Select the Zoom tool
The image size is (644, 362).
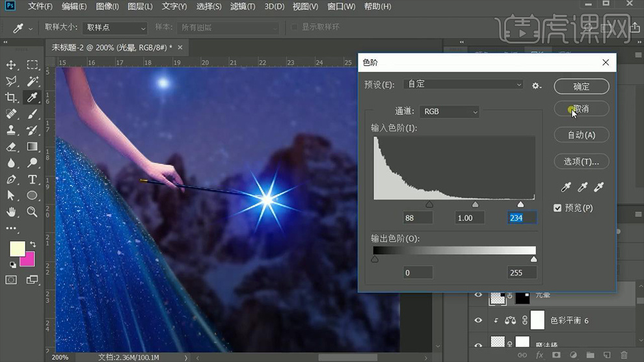(x=32, y=212)
